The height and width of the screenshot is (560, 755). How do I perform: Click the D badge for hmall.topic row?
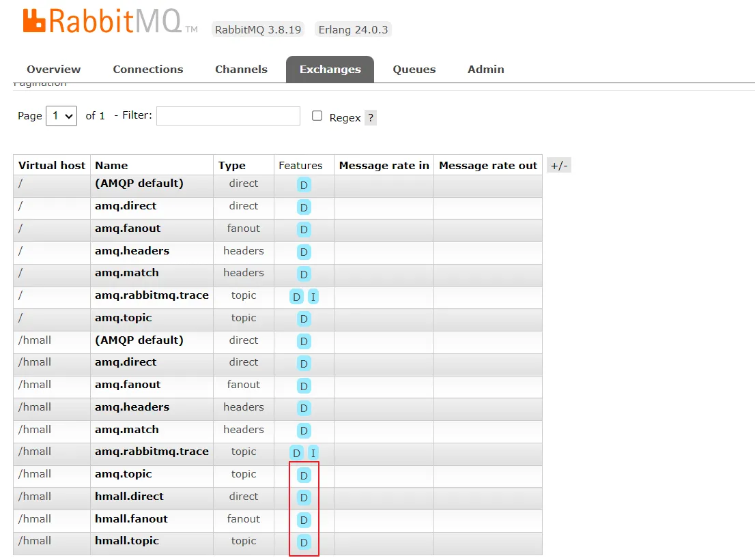[x=304, y=542]
